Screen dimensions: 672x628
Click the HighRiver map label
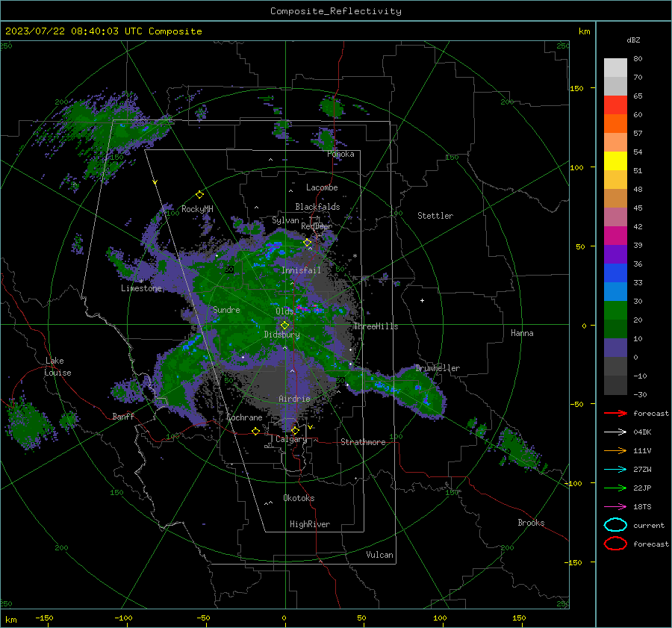coord(310,524)
